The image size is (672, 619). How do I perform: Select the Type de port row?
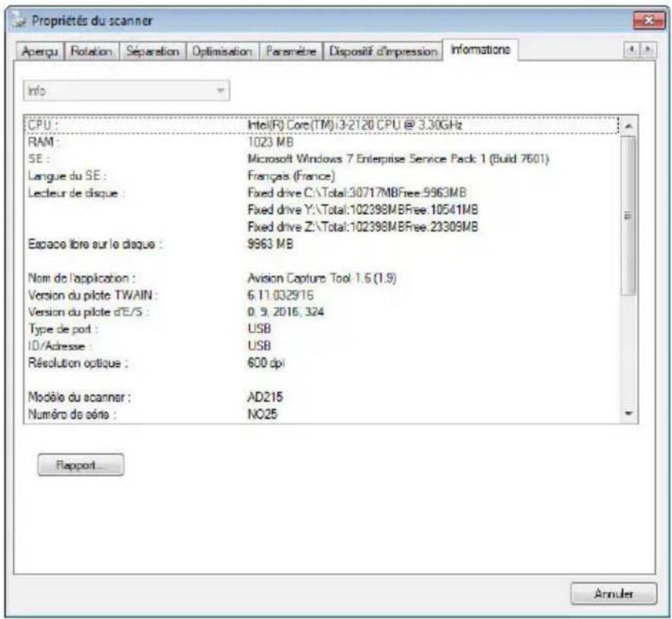pos(322,328)
